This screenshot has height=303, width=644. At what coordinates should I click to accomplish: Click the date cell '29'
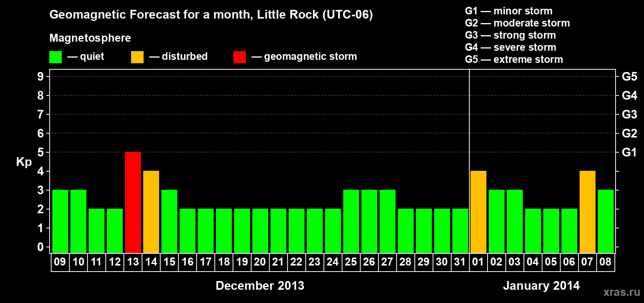pyautogui.click(x=424, y=262)
